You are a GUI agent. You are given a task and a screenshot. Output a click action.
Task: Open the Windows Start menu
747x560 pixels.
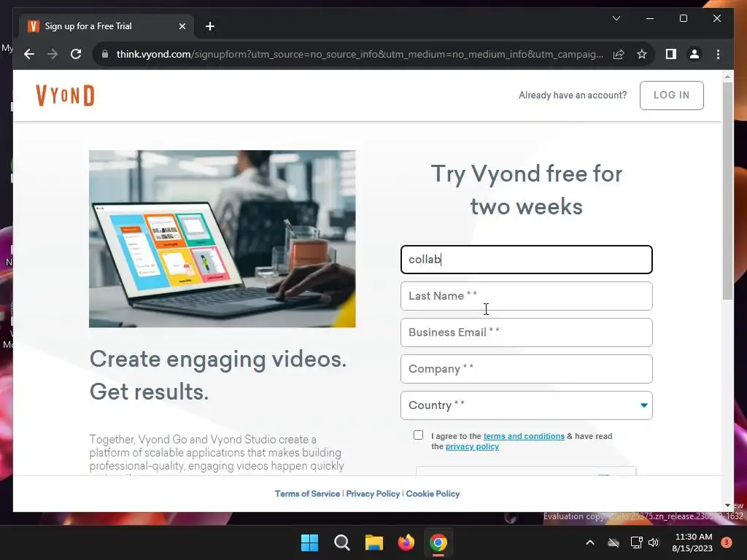(309, 542)
